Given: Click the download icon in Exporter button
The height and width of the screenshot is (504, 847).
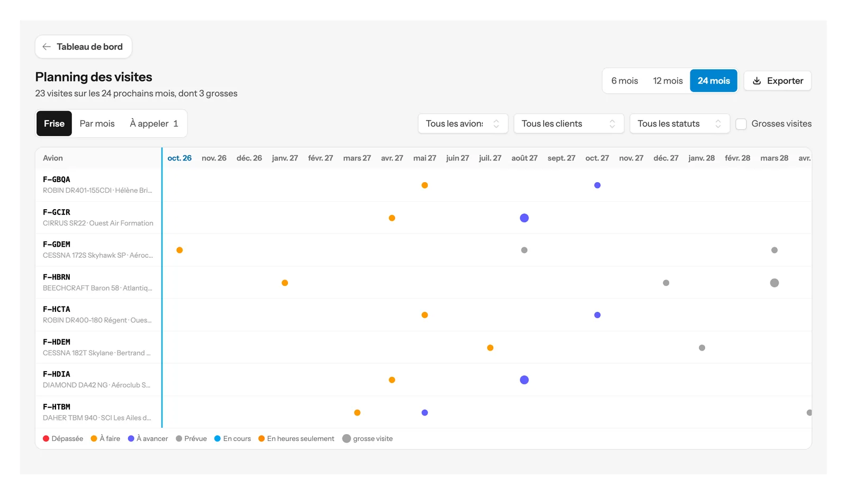Looking at the screenshot, I should [757, 81].
